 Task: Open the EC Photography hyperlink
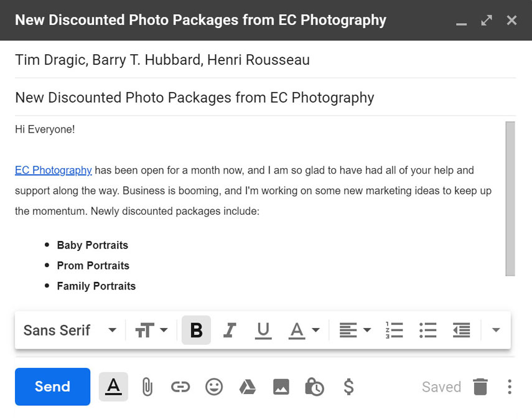click(x=54, y=170)
